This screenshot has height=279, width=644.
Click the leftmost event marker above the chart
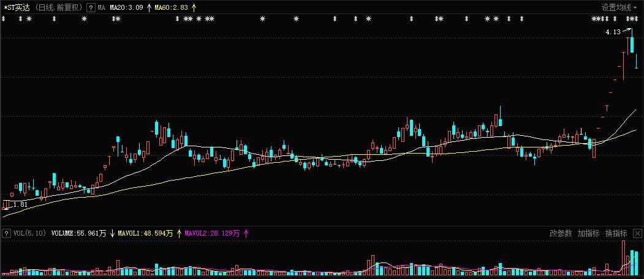(3, 19)
